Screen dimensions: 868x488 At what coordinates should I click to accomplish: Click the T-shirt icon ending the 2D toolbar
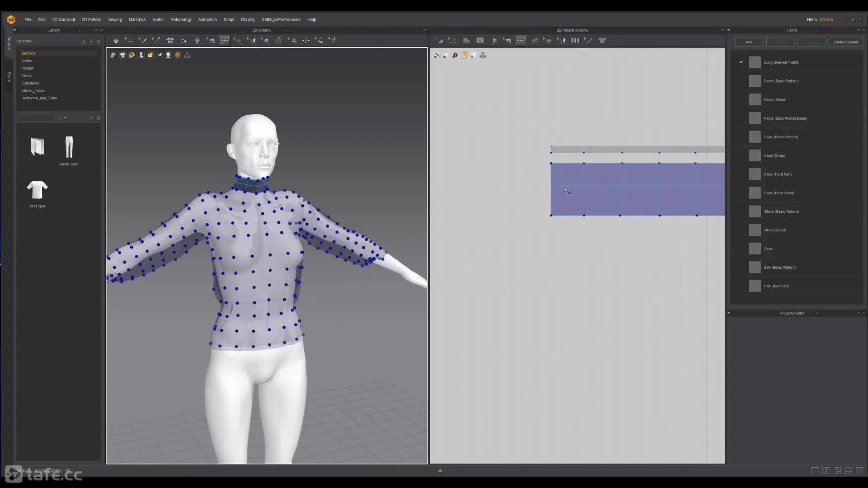[602, 41]
